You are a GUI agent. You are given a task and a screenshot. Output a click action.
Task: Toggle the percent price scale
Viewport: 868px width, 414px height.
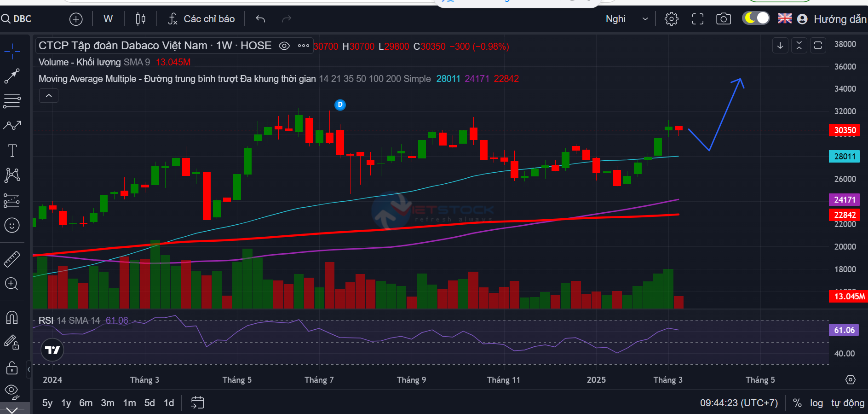click(797, 403)
